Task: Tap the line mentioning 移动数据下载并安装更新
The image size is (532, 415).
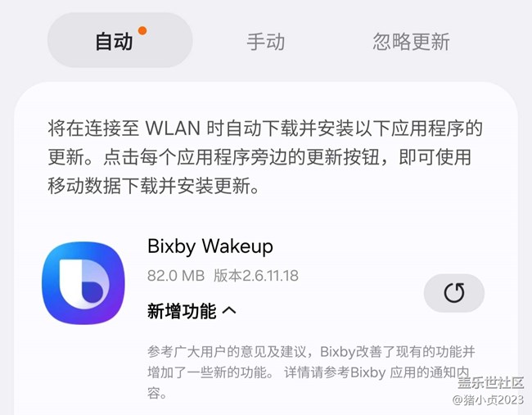Action: (154, 186)
